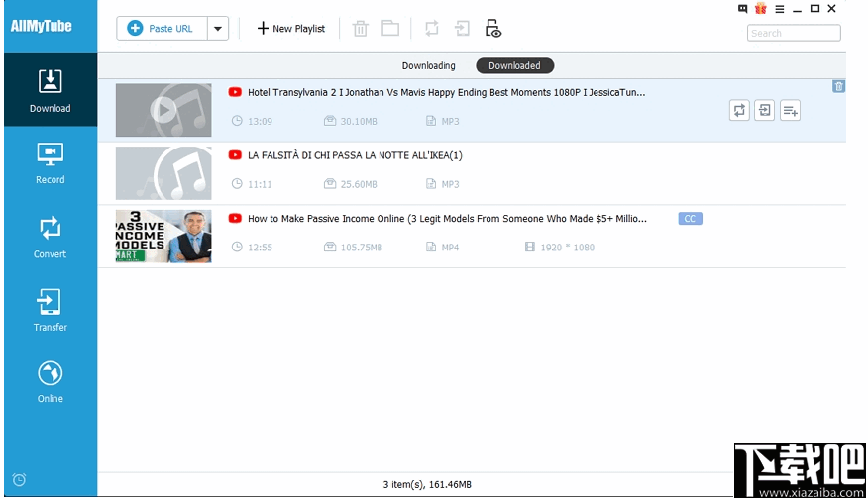
Task: Convert the Hotel Transylvania 2 item
Action: pos(739,110)
